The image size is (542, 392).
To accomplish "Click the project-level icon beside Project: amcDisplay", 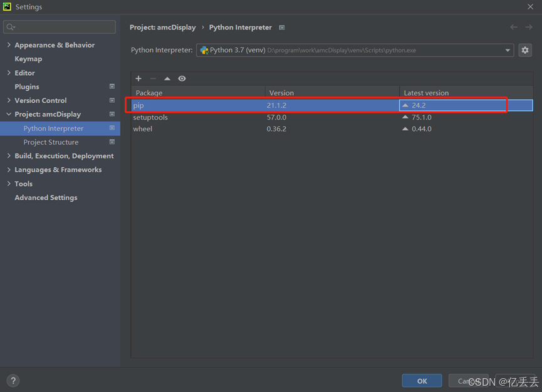I will (112, 114).
